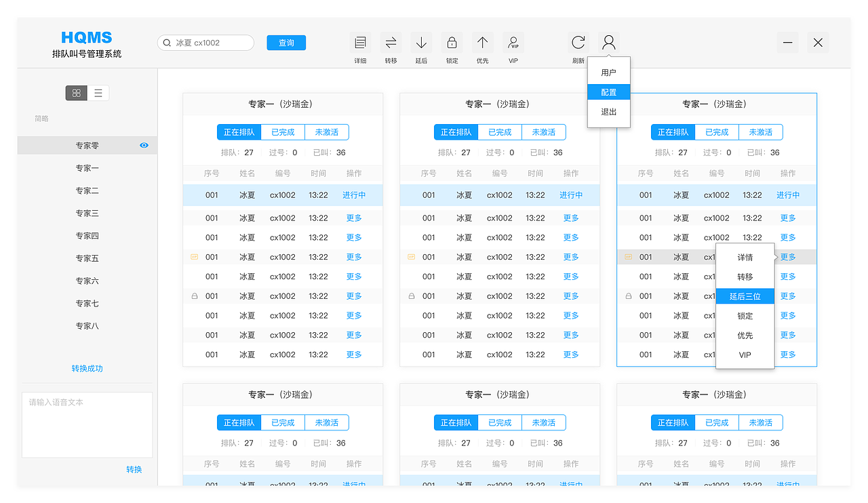Click the VIP toolbar icon
This screenshot has width=868, height=503.
(x=513, y=42)
